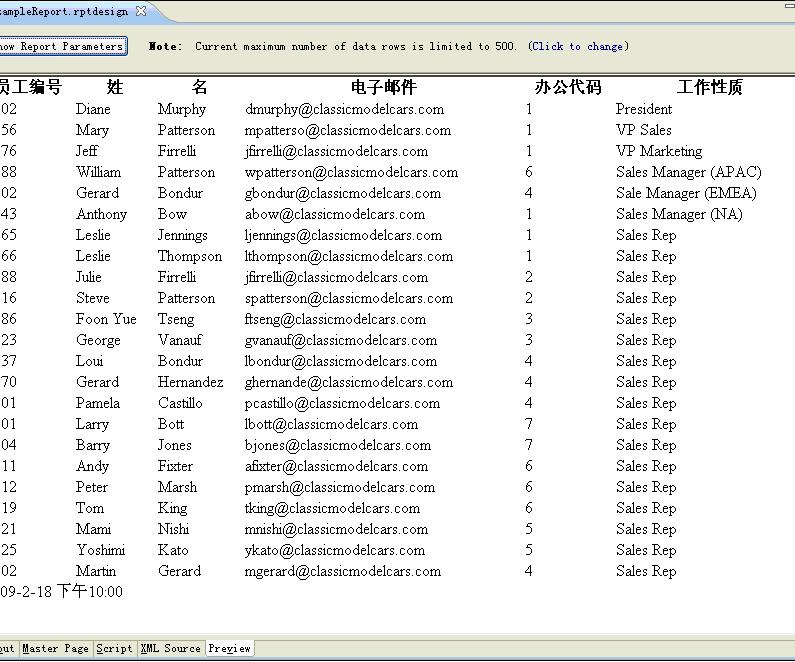Click email mgerard@classicmodelcars.com
Image resolution: width=795 pixels, height=662 pixels.
coord(343,571)
